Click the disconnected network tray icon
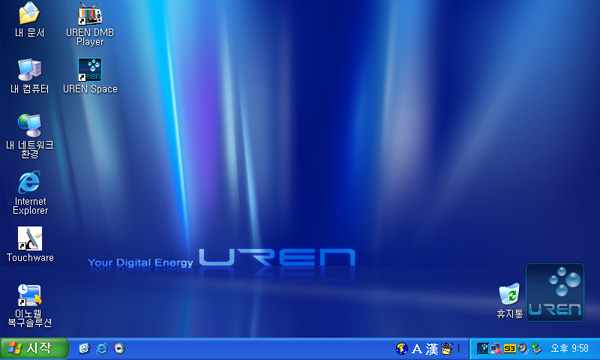The height and width of the screenshot is (360, 600). [496, 349]
